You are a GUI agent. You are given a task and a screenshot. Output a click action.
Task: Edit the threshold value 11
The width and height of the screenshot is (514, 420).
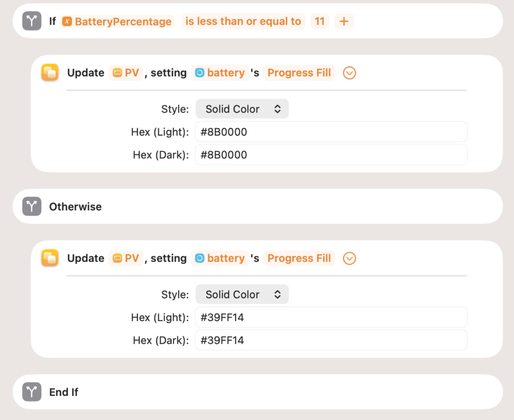click(320, 21)
